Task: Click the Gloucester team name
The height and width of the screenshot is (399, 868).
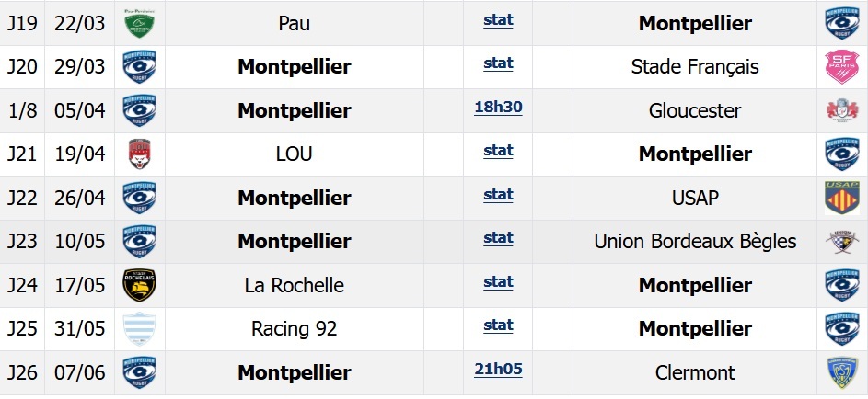Action: [x=695, y=111]
